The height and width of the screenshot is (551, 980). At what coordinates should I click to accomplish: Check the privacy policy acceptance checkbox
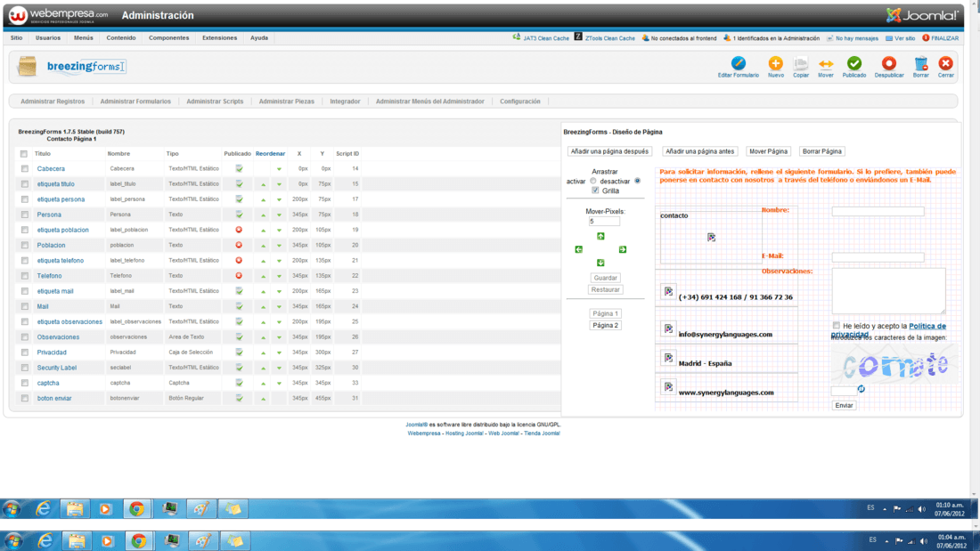(837, 326)
